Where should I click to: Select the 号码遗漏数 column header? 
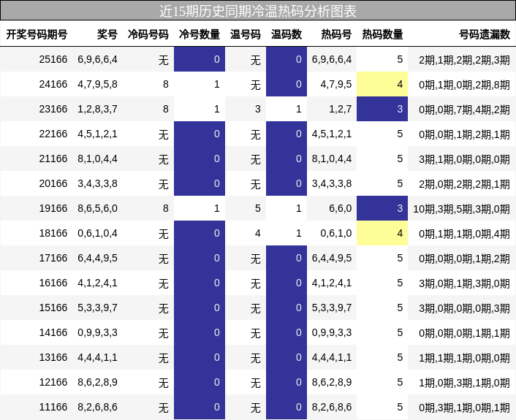(x=485, y=34)
